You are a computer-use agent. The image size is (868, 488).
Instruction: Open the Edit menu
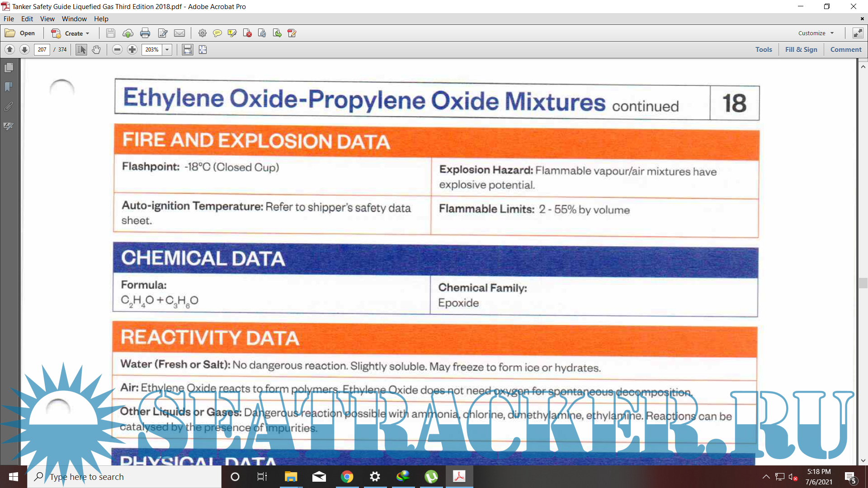[x=27, y=19]
